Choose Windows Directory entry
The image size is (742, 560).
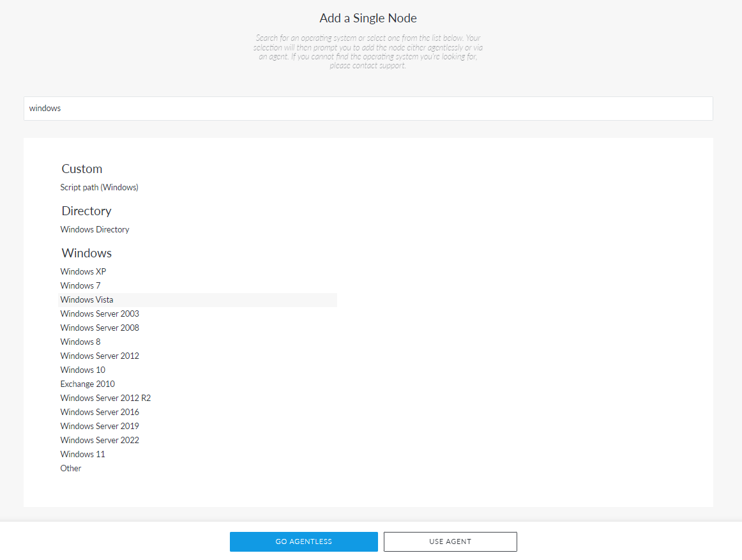click(95, 230)
